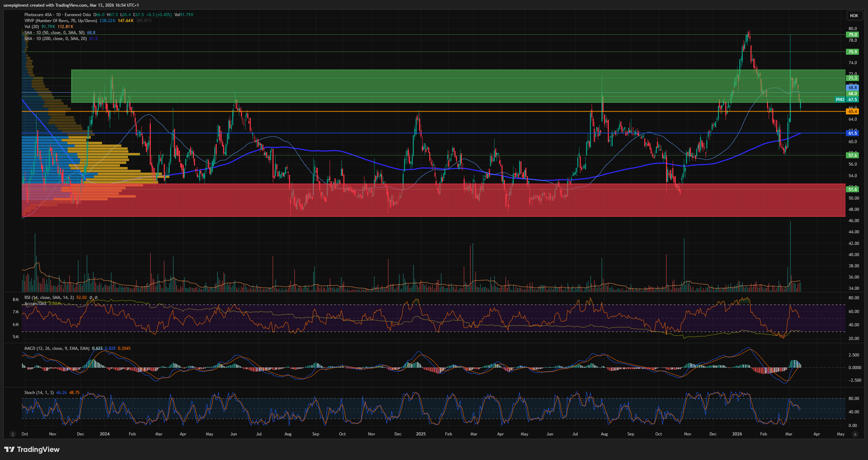
Task: Click the MACD indicator legend label
Action: (57, 348)
